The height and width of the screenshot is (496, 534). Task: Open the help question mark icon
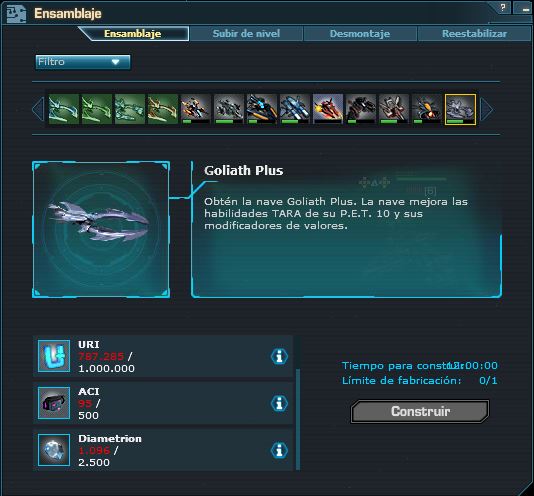pyautogui.click(x=503, y=7)
